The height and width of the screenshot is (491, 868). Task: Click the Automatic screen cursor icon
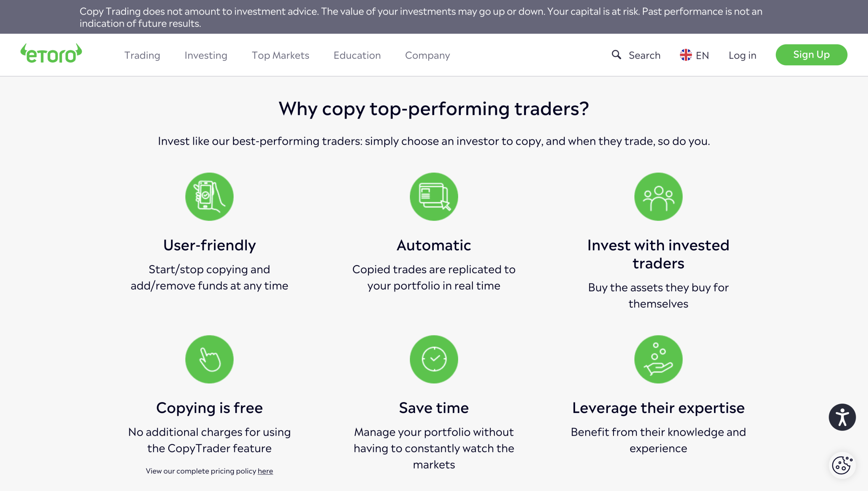pyautogui.click(x=434, y=197)
